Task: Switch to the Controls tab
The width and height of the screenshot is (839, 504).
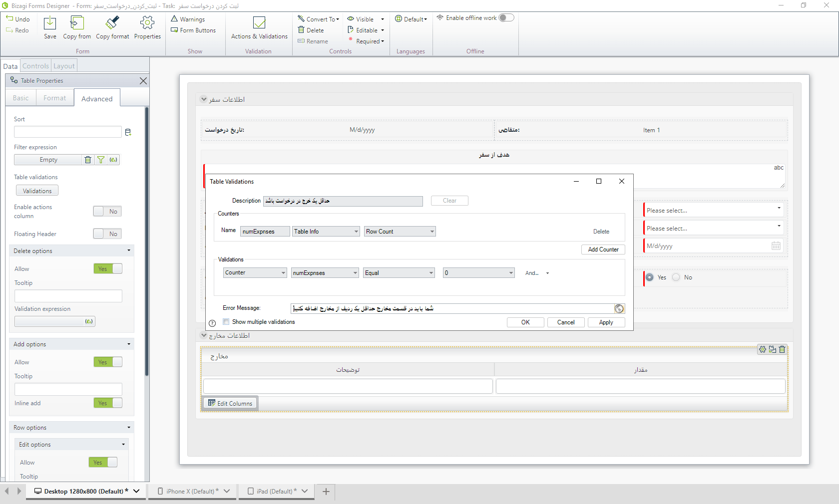Action: pyautogui.click(x=35, y=66)
